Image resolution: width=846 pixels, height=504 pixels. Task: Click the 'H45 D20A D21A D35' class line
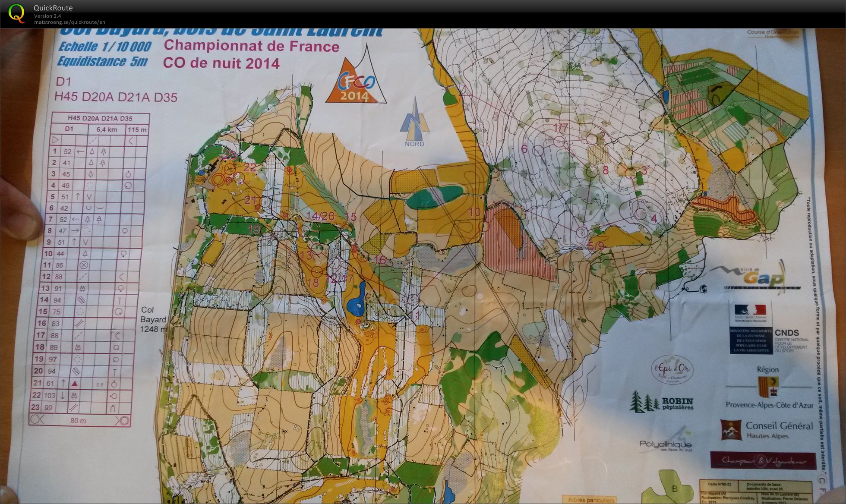click(x=116, y=97)
